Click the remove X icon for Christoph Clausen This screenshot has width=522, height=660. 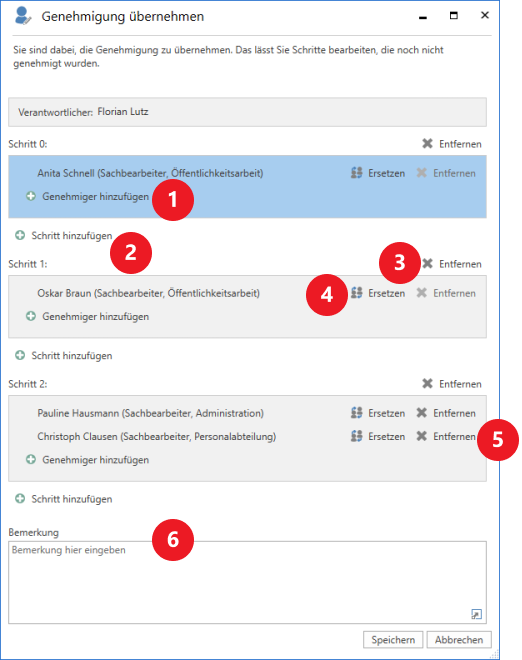(x=421, y=436)
